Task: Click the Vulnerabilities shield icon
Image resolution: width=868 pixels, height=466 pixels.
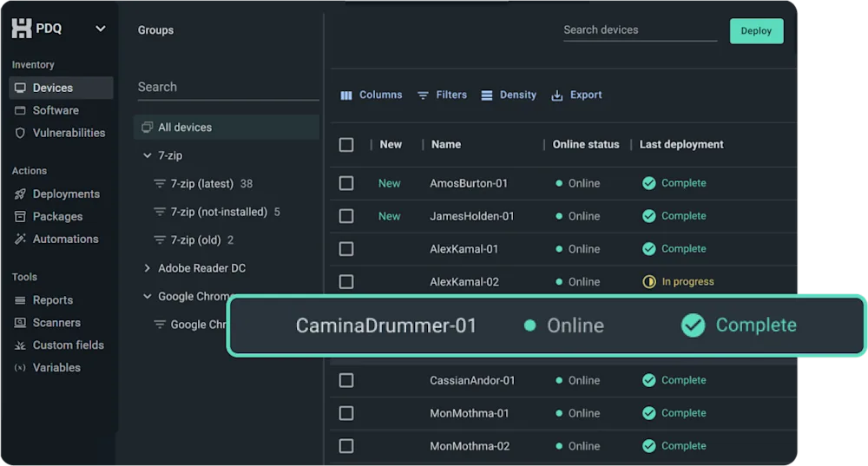Action: pos(20,133)
